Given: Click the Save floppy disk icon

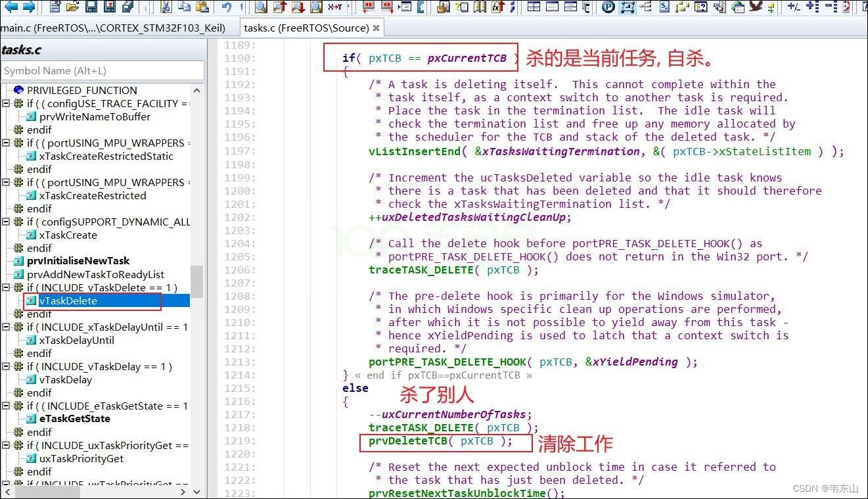Looking at the screenshot, I should click(x=91, y=7).
